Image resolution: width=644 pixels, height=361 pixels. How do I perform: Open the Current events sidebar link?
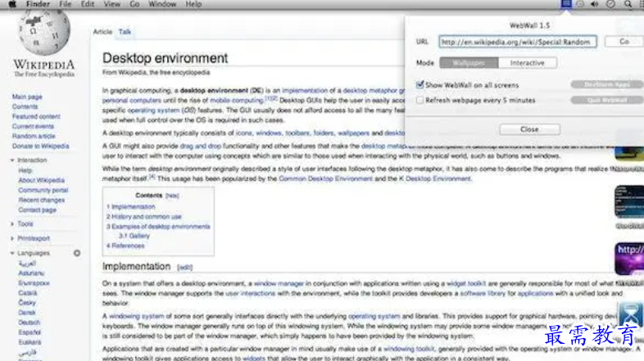(33, 126)
